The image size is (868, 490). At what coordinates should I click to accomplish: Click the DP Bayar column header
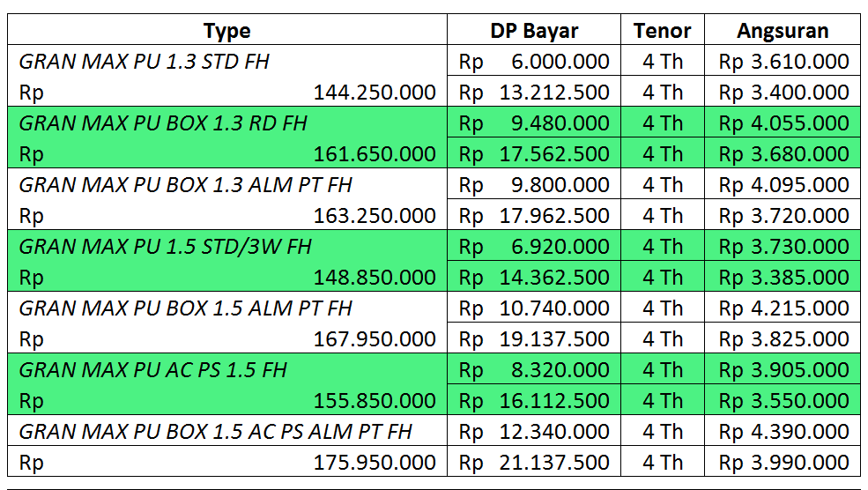point(534,31)
